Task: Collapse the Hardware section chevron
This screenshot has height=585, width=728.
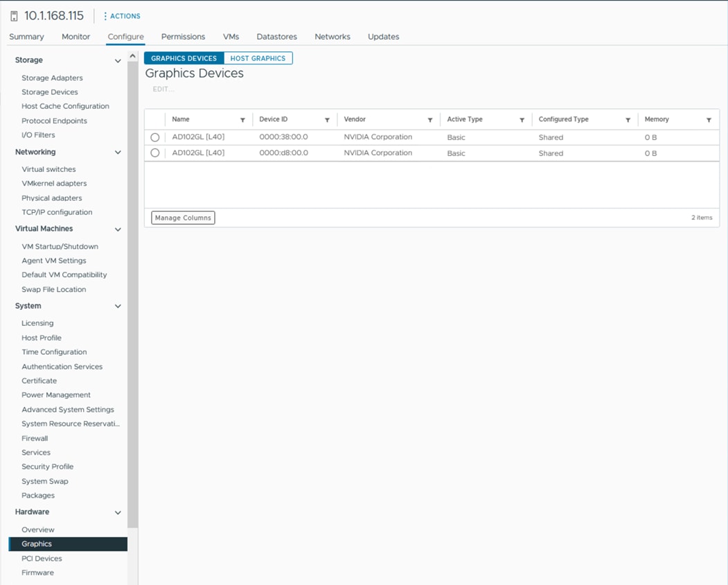Action: point(118,513)
